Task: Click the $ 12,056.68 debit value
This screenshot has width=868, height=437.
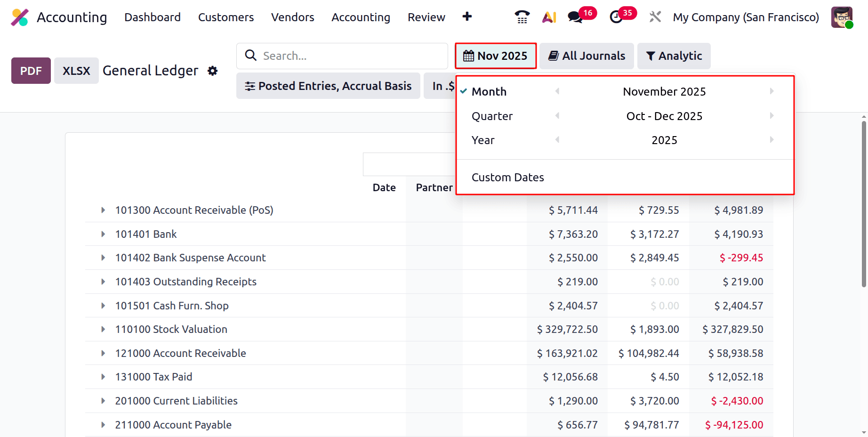Action: pos(571,377)
